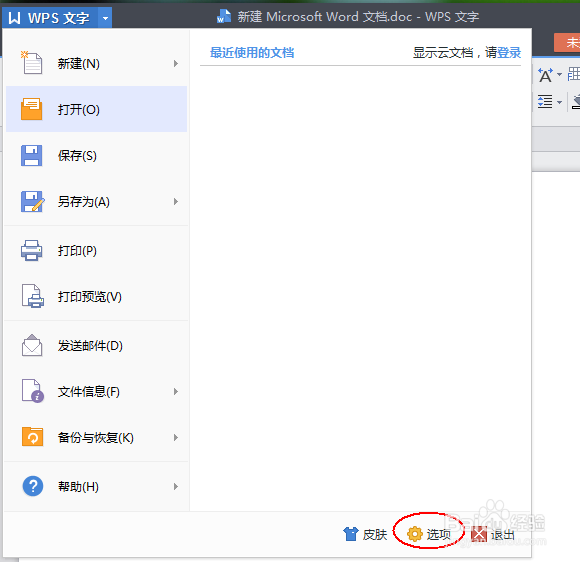The height and width of the screenshot is (562, 580).
Task: Click the 登录 login link
Action: [509, 53]
